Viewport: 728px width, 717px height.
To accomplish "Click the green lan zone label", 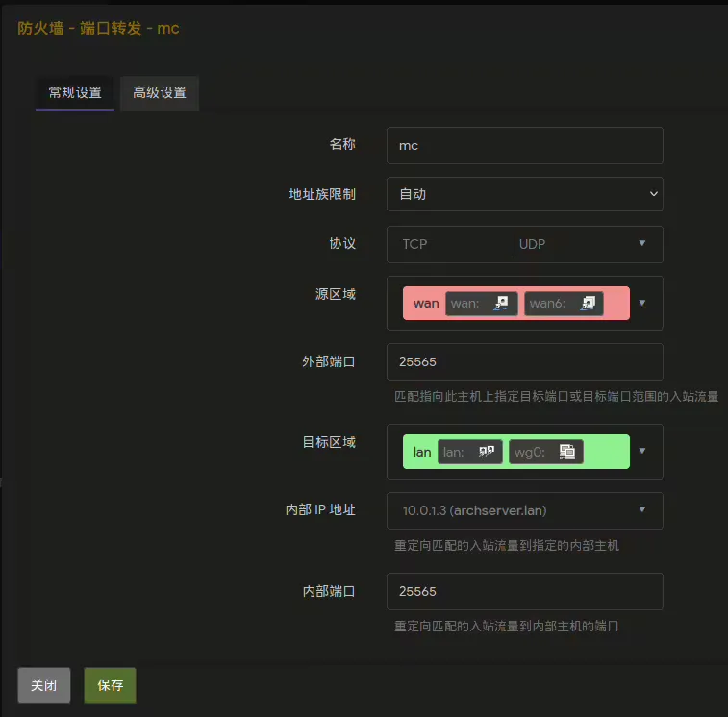I will click(x=421, y=452).
